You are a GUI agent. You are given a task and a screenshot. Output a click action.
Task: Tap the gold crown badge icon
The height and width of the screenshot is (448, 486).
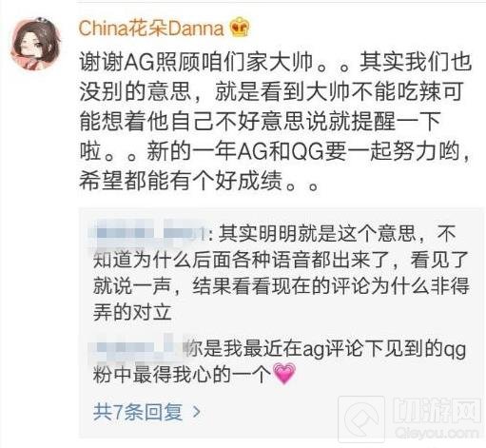tap(240, 28)
